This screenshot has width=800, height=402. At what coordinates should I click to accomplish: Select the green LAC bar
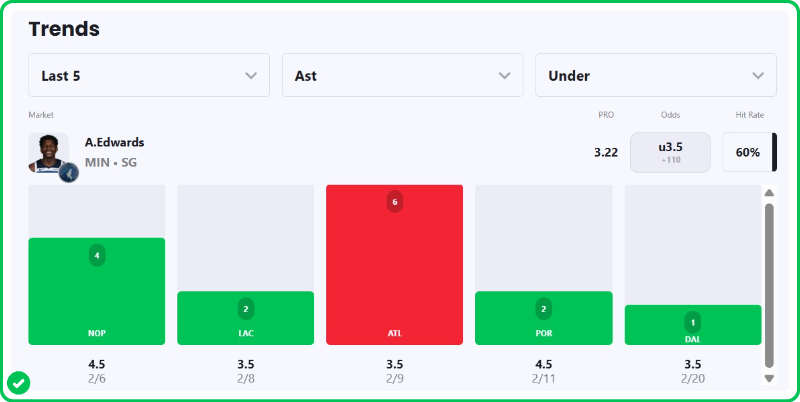(x=246, y=320)
